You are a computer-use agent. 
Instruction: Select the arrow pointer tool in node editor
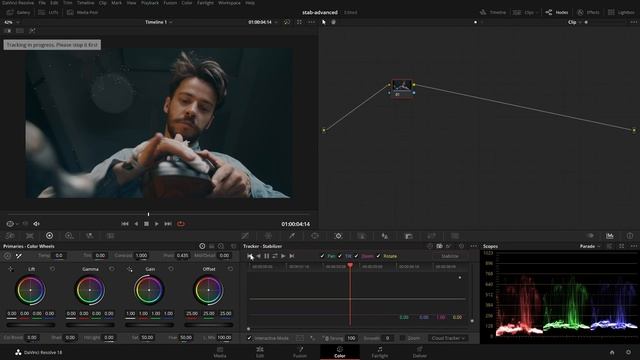tap(324, 22)
